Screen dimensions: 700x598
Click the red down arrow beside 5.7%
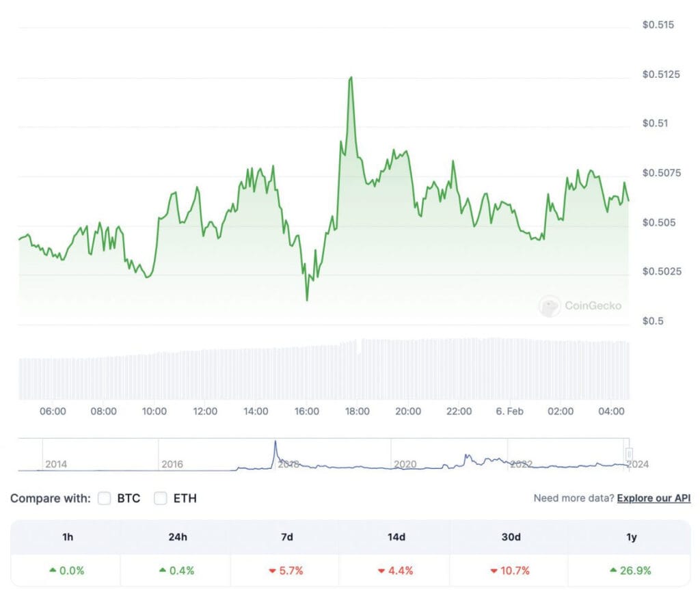[x=272, y=571]
